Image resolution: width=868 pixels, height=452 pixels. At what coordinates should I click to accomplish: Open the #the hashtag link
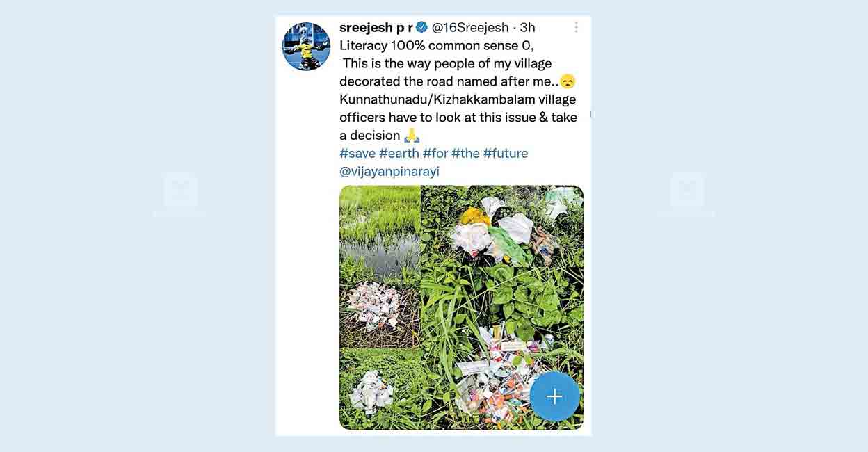(x=465, y=153)
